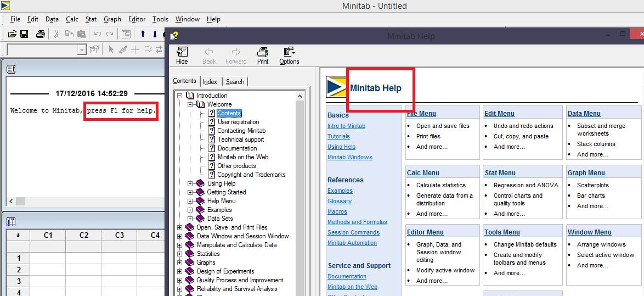Click the worksheet data direction arrow cell
This screenshot has height=296, width=644.
(x=18, y=235)
